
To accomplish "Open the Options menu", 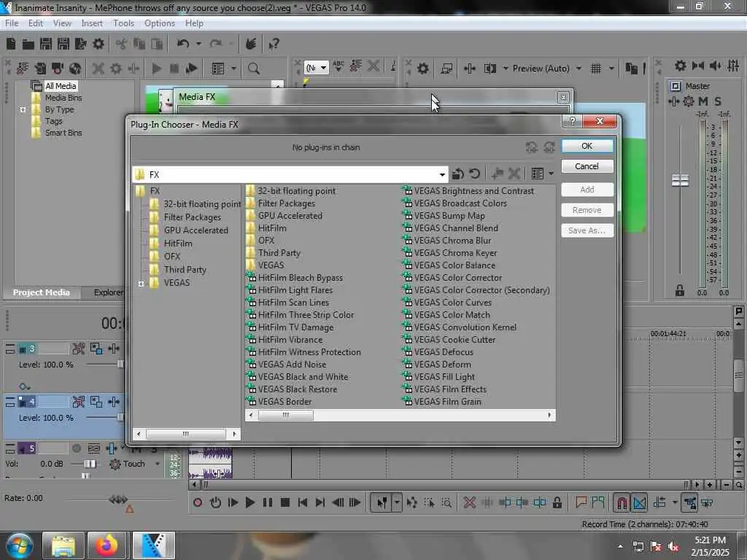I will 160,23.
